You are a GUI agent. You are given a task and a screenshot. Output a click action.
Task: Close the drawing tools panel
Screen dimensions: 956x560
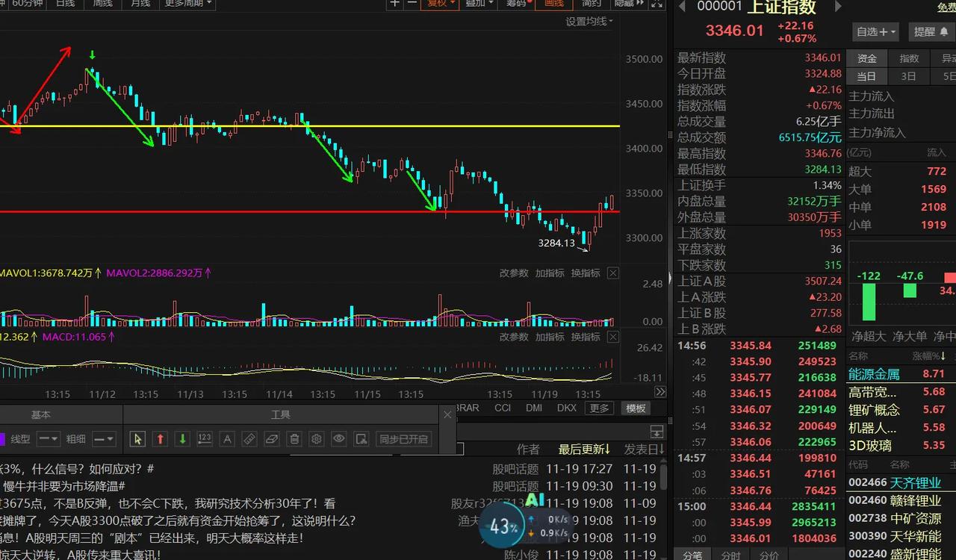click(447, 414)
